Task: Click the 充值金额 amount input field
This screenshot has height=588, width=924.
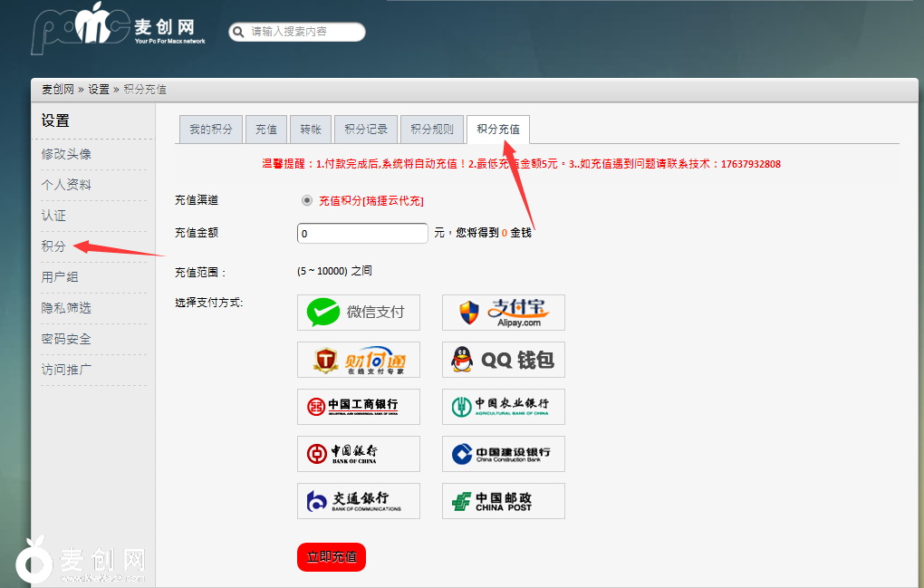Action: coord(362,234)
